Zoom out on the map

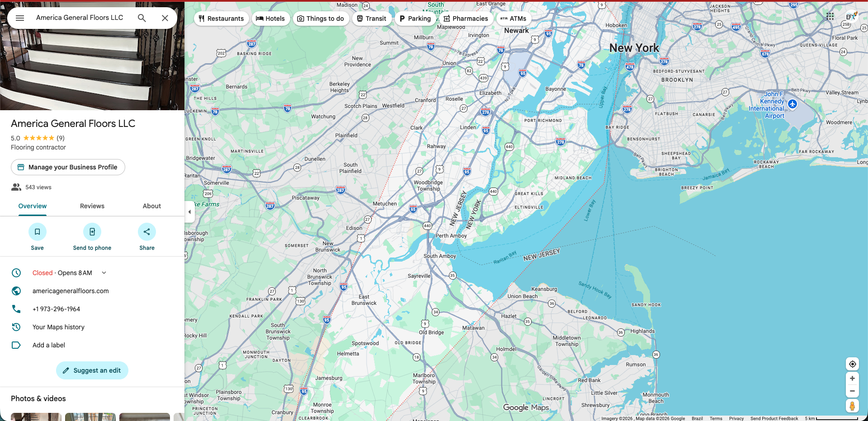pos(852,391)
